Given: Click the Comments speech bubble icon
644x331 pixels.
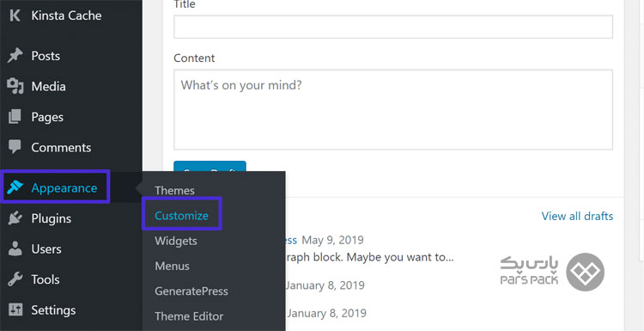Looking at the screenshot, I should pos(15,147).
